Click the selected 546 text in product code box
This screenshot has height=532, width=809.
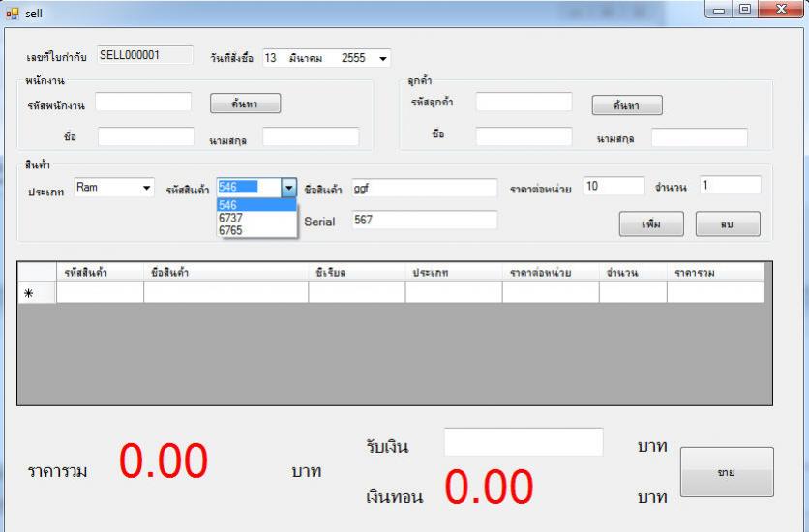[238, 187]
